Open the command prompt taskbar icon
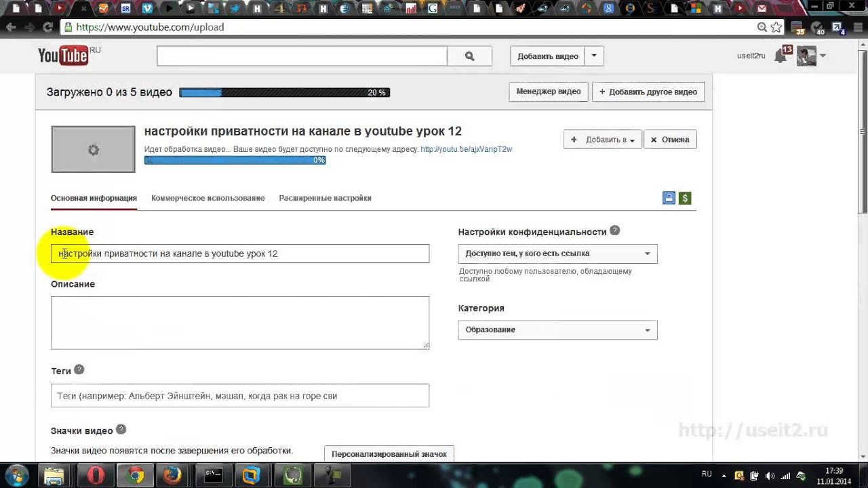Screen dimensions: 868x488 213,476
